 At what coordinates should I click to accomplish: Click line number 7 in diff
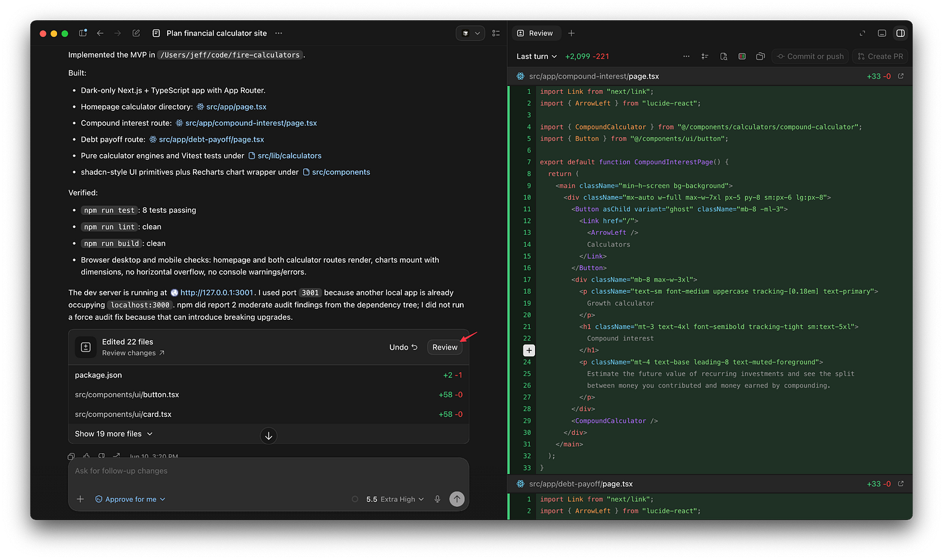click(x=528, y=162)
